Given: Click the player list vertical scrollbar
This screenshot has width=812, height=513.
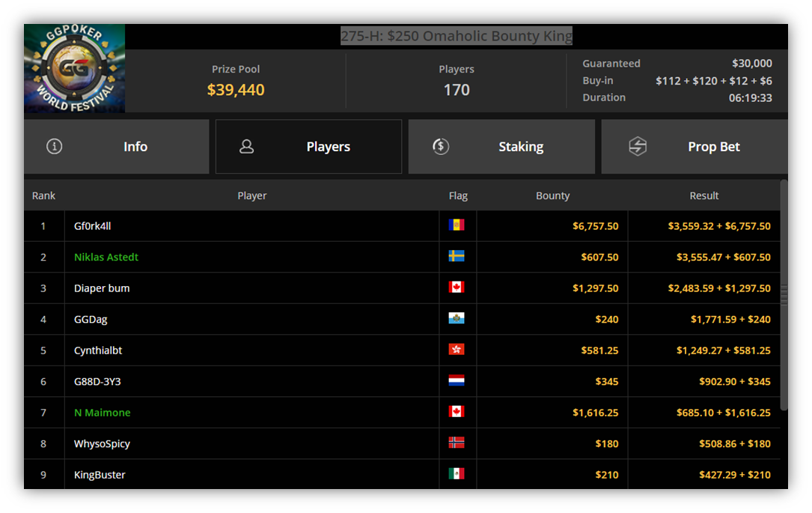Looking at the screenshot, I should (x=784, y=295).
